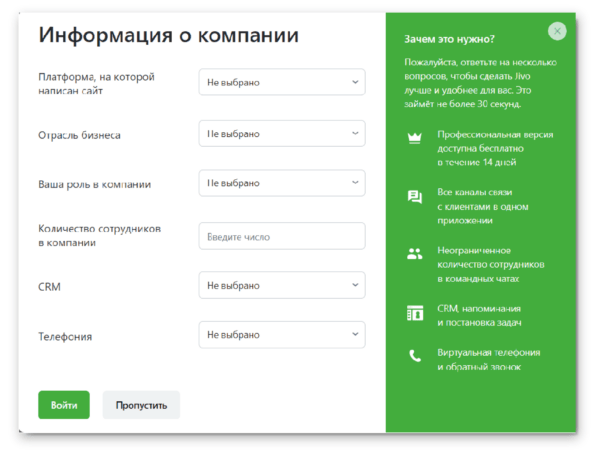This screenshot has width=600, height=454.
Task: Click the Все каналы связи с клиентами text
Action: tap(483, 206)
